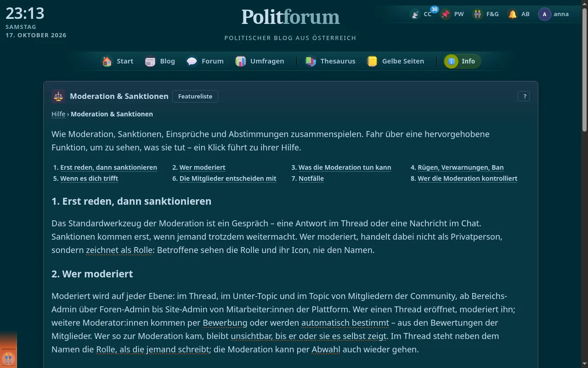The width and height of the screenshot is (588, 368).
Task: Open 'unsichtbar, bis er oder sie es selbst zeigt'
Action: tap(308, 336)
